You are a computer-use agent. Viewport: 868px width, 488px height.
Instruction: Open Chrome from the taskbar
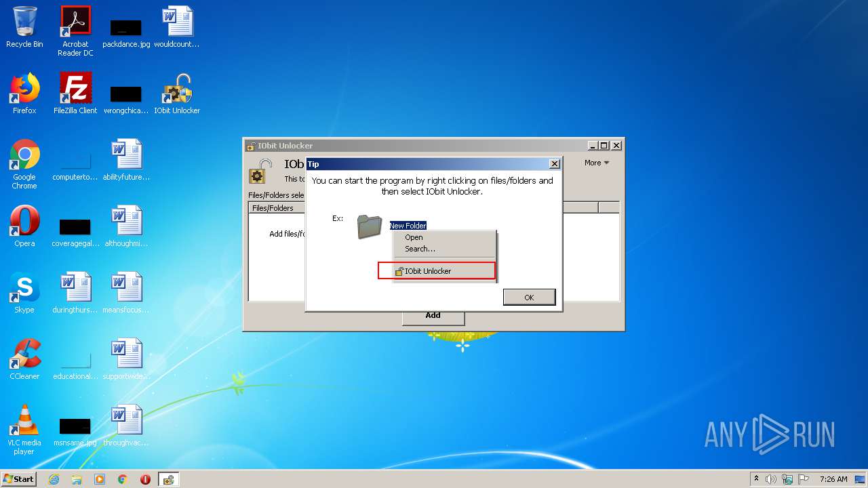123,479
